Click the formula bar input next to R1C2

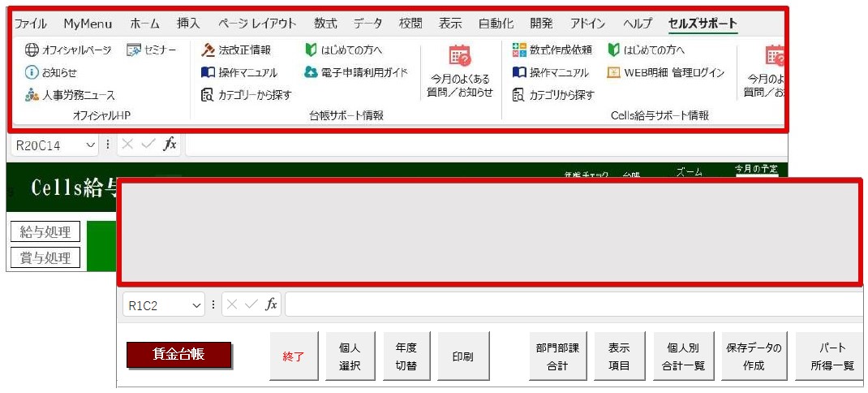tap(568, 305)
